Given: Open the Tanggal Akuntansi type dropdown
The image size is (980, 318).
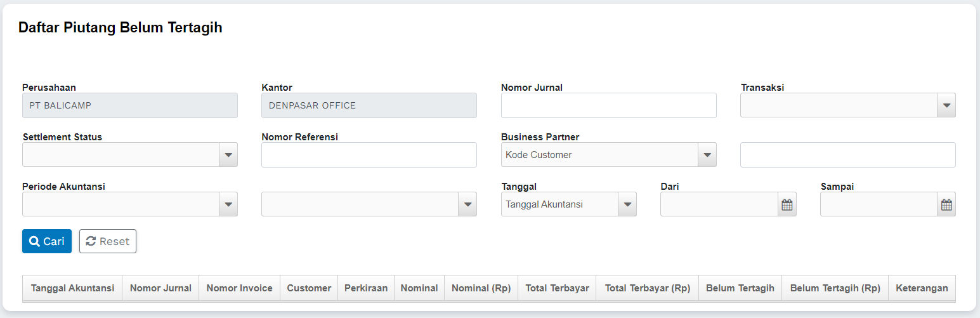Looking at the screenshot, I should tap(627, 204).
